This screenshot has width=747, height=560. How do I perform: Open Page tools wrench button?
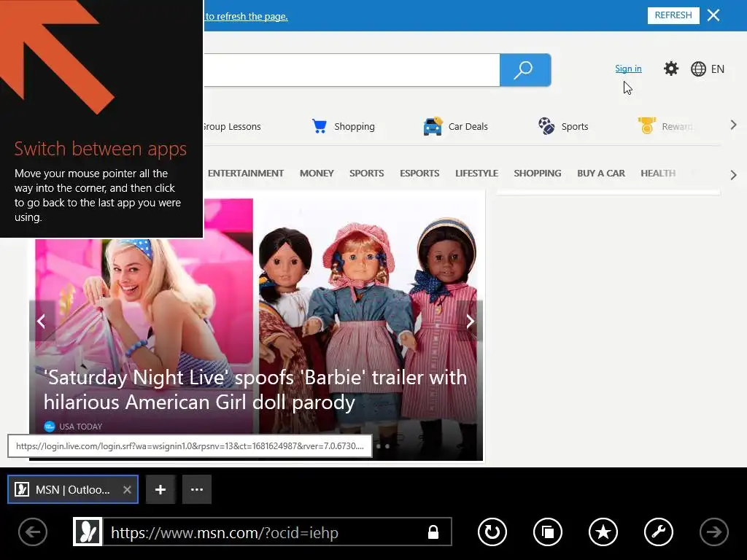(659, 532)
